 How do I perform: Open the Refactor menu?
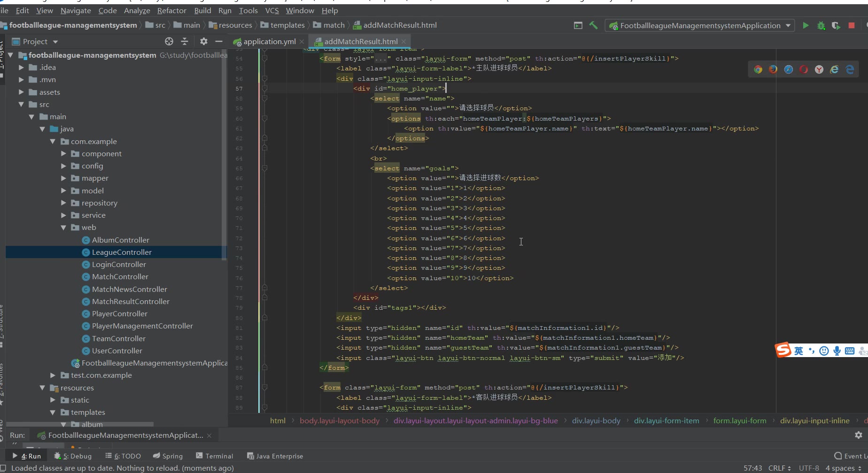click(x=171, y=10)
